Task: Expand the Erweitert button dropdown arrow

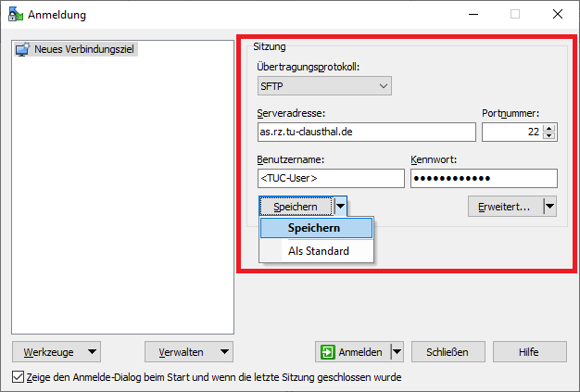Action: (549, 207)
